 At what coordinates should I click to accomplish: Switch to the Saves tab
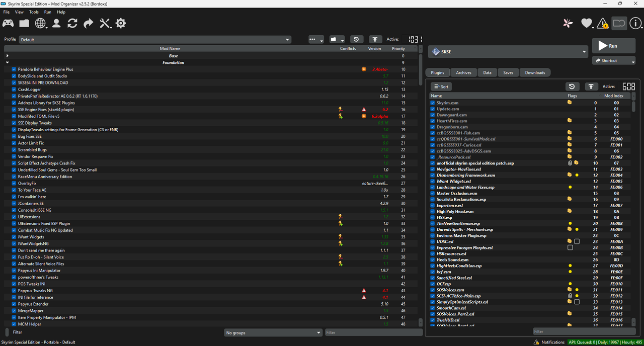[508, 72]
